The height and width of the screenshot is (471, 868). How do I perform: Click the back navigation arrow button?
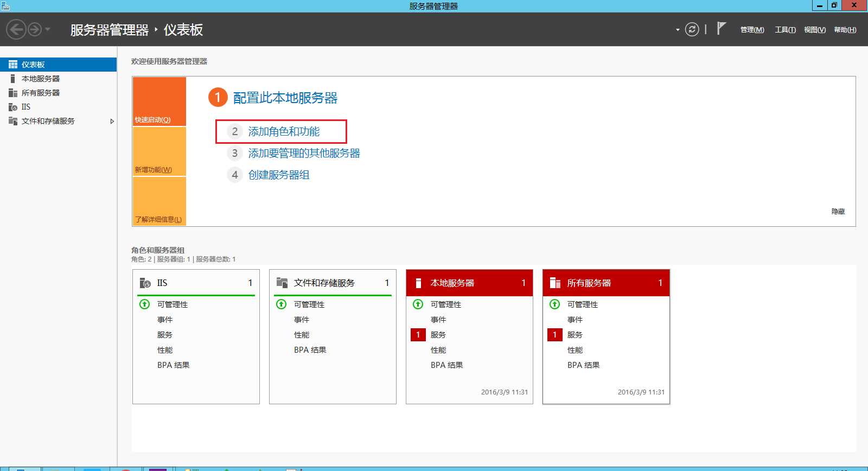(17, 29)
